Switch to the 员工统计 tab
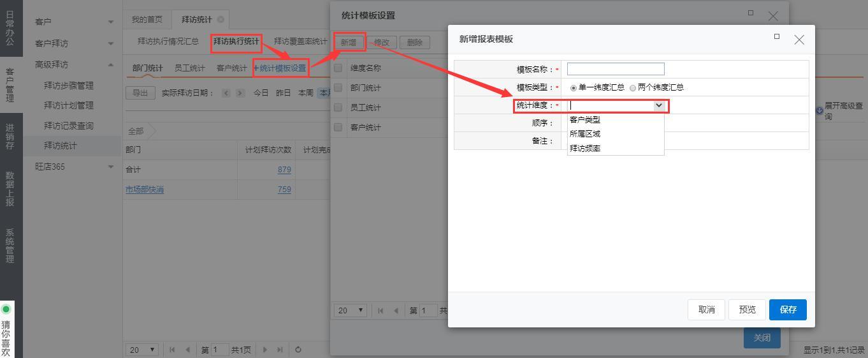The width and height of the screenshot is (868, 358). [189, 68]
